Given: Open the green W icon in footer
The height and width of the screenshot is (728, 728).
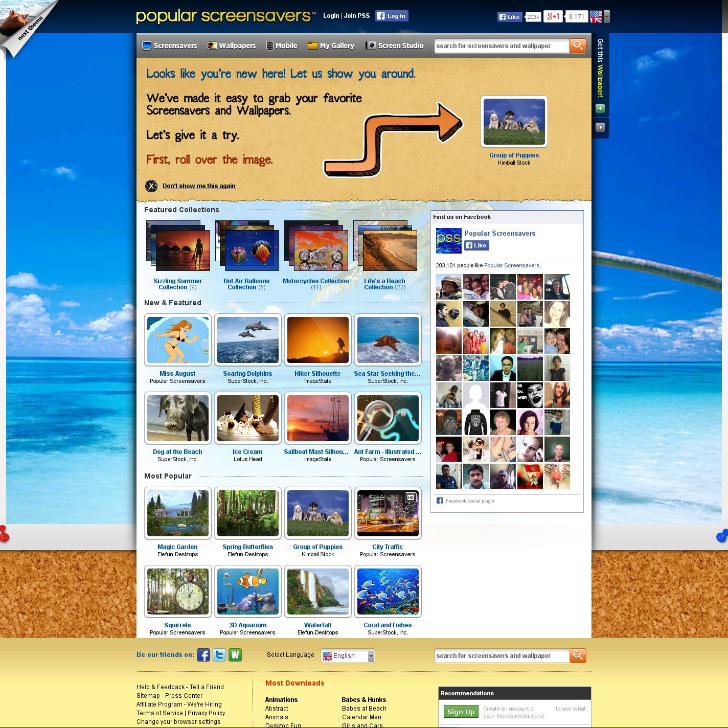Looking at the screenshot, I should (x=235, y=655).
